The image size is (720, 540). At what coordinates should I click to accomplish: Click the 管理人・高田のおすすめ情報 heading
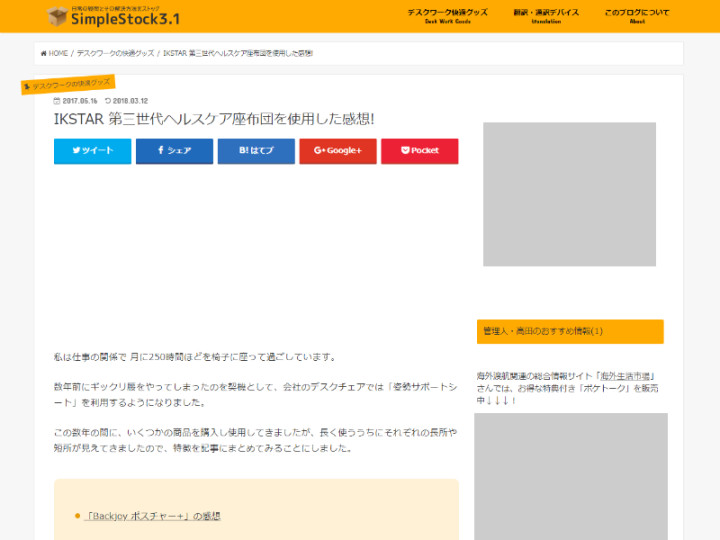pyautogui.click(x=570, y=332)
